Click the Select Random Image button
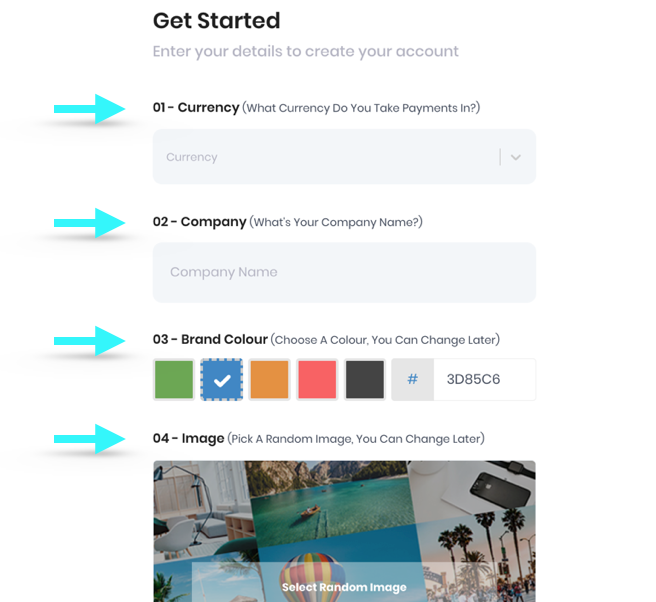Viewport: 656px width, 602px height. (x=344, y=587)
